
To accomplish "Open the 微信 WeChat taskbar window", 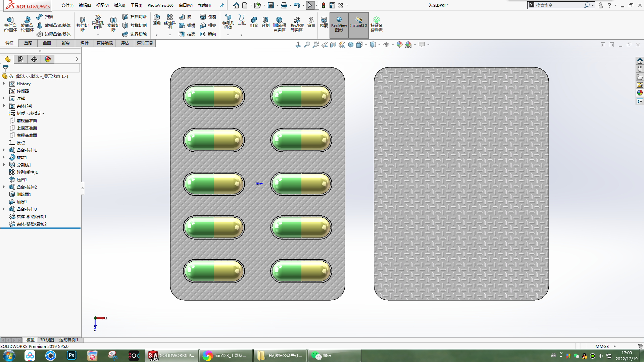I will 334,355.
